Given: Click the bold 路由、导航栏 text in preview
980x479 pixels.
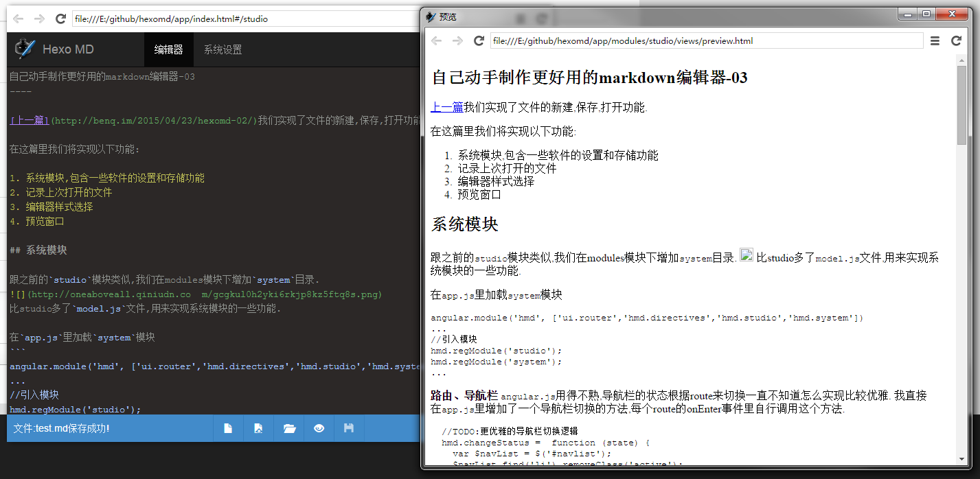Looking at the screenshot, I should (464, 395).
